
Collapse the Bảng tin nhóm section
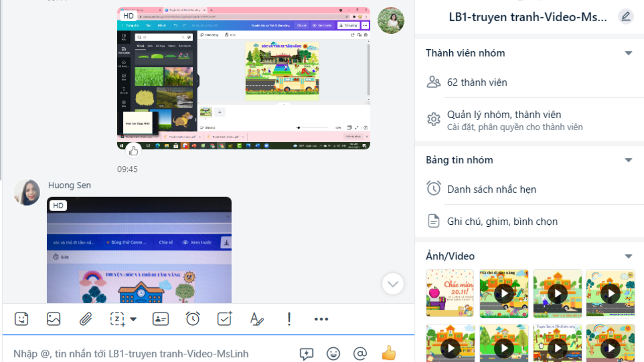[628, 160]
